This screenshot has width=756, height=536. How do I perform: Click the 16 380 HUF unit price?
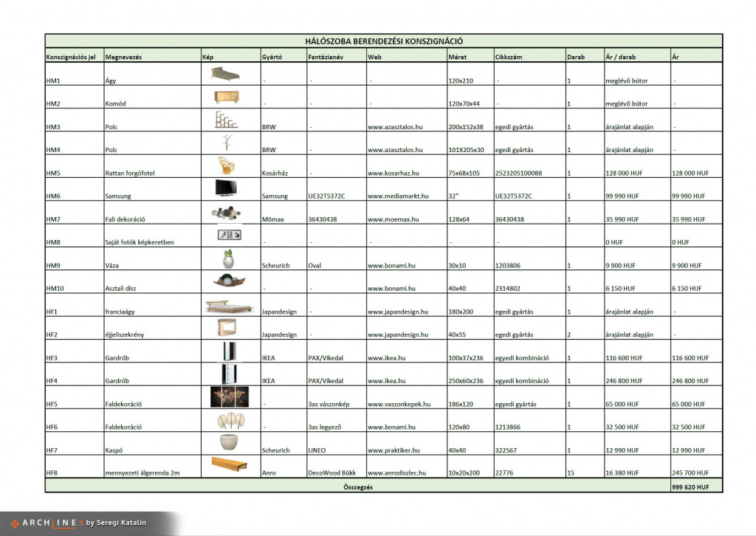[622, 473]
